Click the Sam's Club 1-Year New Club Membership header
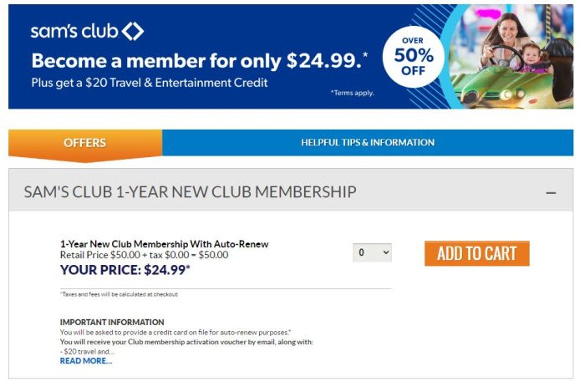 (x=190, y=192)
